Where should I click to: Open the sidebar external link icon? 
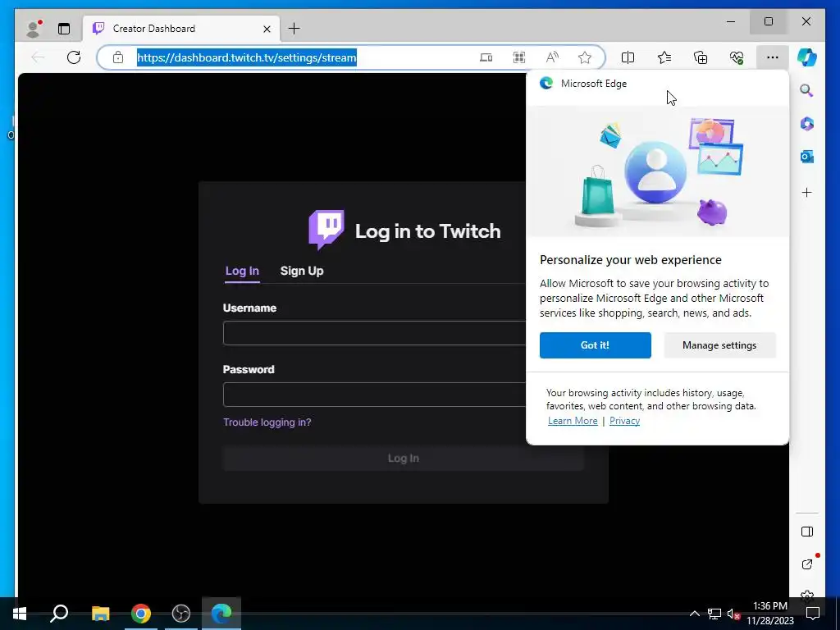click(x=807, y=564)
